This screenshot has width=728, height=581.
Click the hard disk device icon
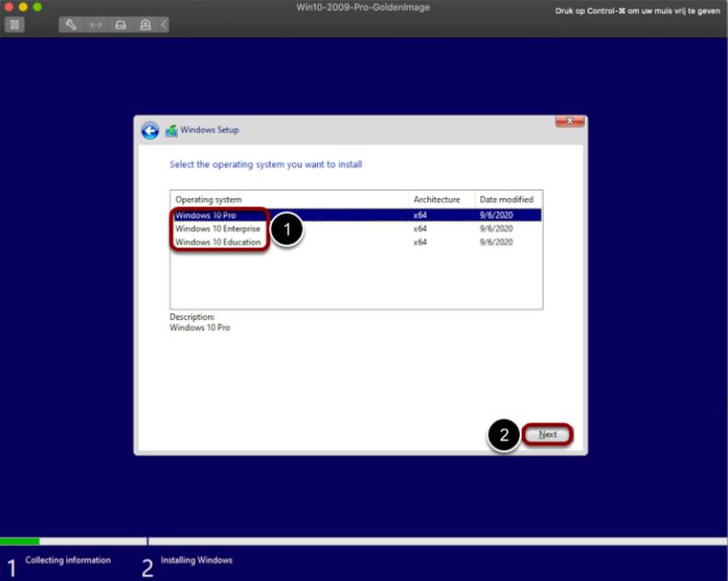pyautogui.click(x=120, y=25)
